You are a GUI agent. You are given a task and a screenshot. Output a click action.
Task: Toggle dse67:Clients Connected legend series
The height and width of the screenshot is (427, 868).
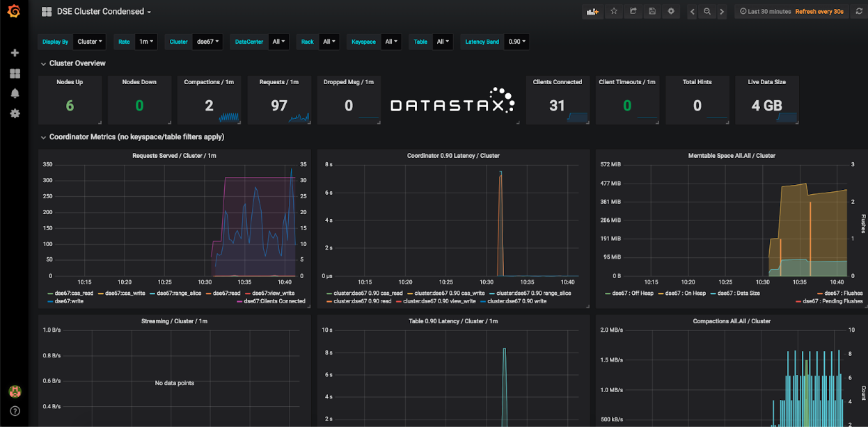274,301
